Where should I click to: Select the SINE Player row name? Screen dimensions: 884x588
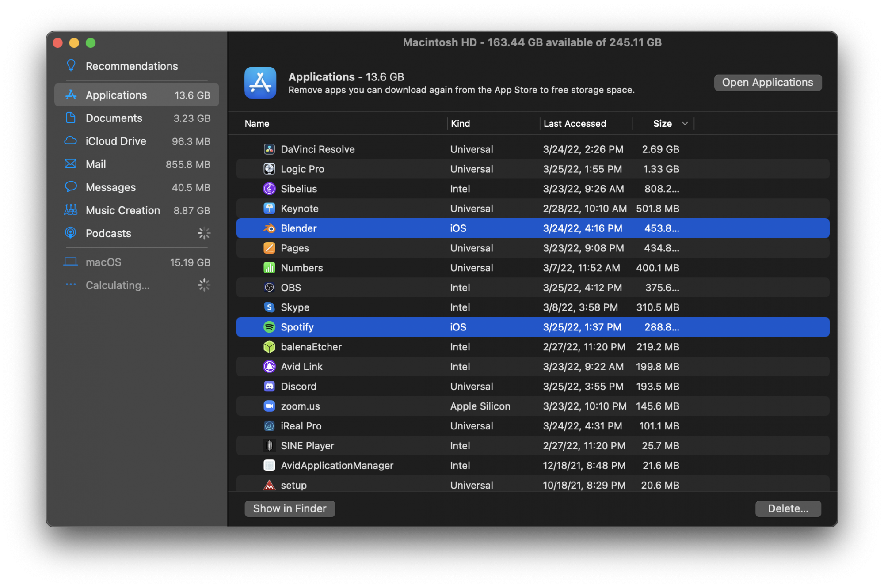(x=307, y=446)
